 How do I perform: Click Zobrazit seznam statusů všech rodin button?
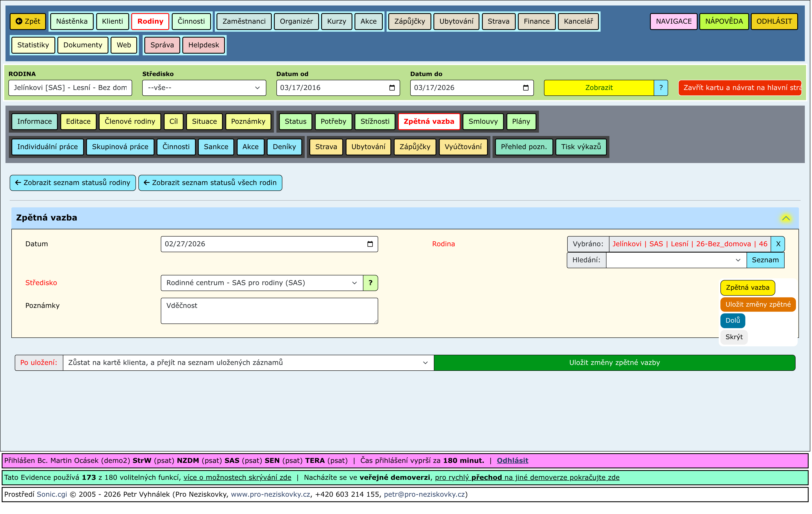[x=210, y=183]
